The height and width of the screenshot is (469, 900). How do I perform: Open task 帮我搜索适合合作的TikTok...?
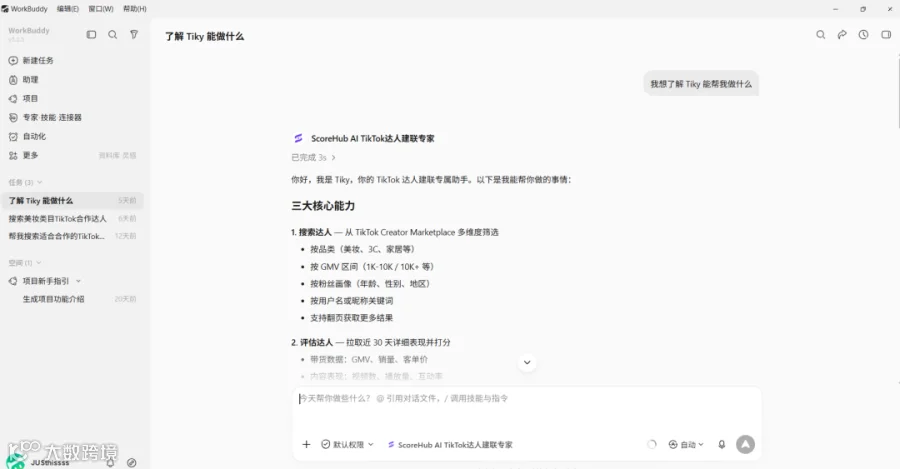click(72, 236)
